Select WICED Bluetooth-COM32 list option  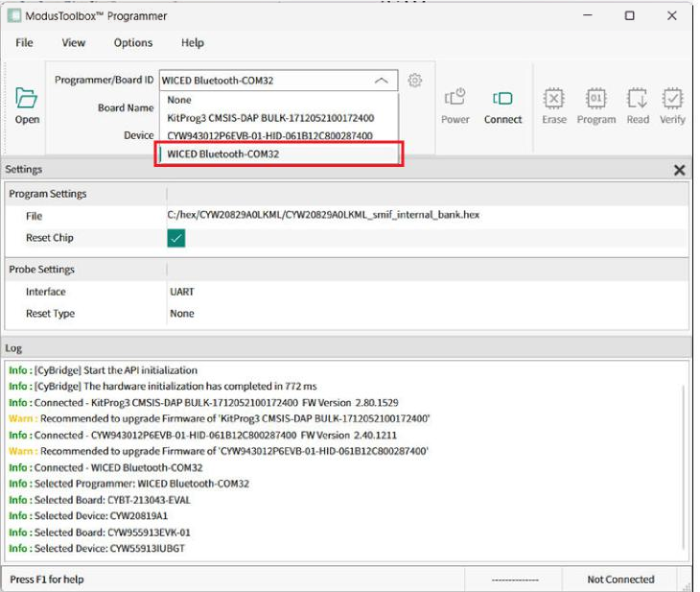(278, 154)
